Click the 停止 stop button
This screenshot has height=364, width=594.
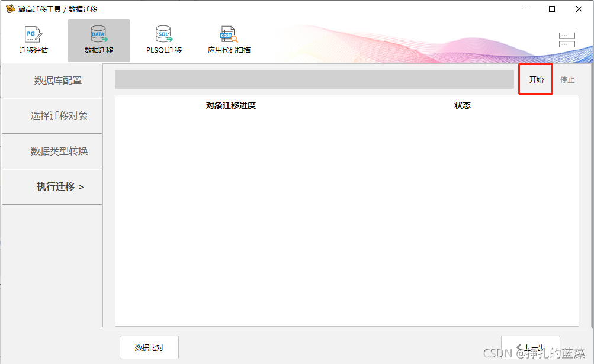point(567,79)
